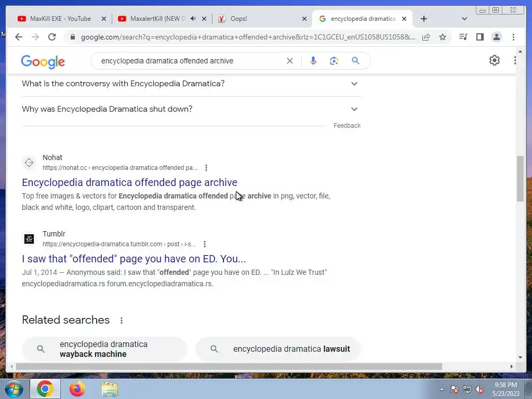532x399 pixels.
Task: Expand Why was Encyclopedia Dramatica shut down
Action: (x=190, y=109)
